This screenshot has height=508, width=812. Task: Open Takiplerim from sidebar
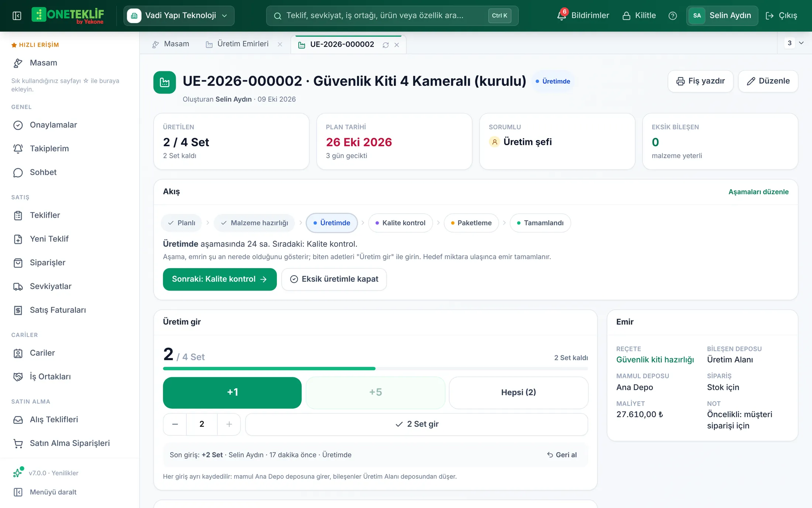pyautogui.click(x=70, y=149)
